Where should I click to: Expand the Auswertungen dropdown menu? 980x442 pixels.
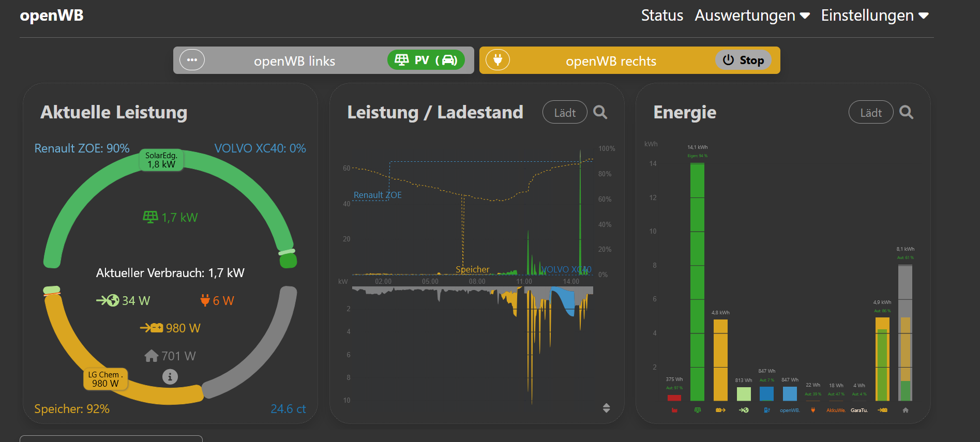click(752, 16)
